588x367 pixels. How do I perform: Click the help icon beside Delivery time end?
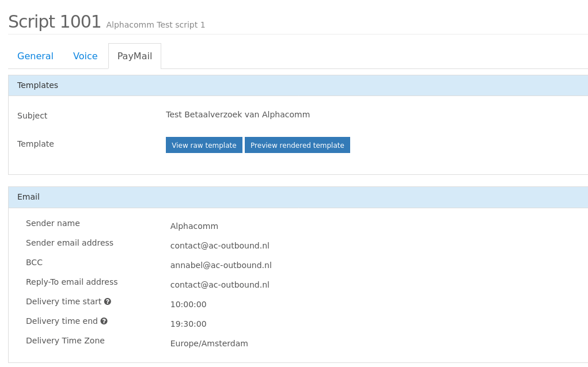point(104,321)
